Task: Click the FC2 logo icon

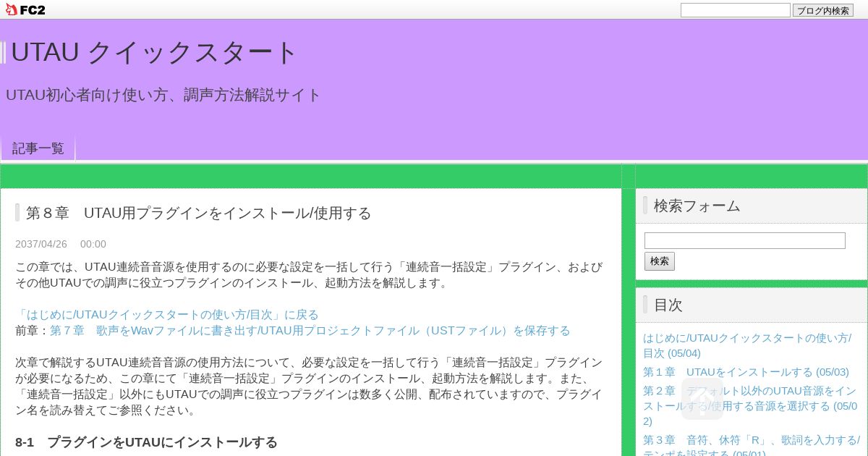Action: point(25,9)
